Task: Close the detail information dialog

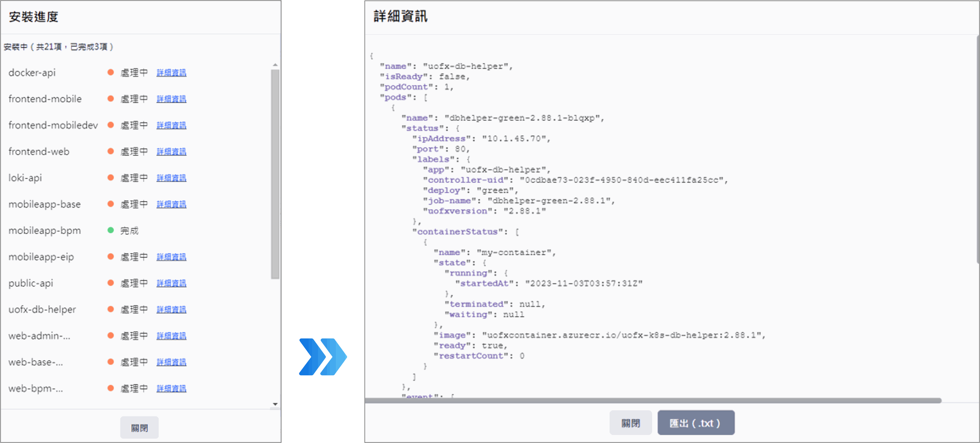Action: pyautogui.click(x=630, y=423)
